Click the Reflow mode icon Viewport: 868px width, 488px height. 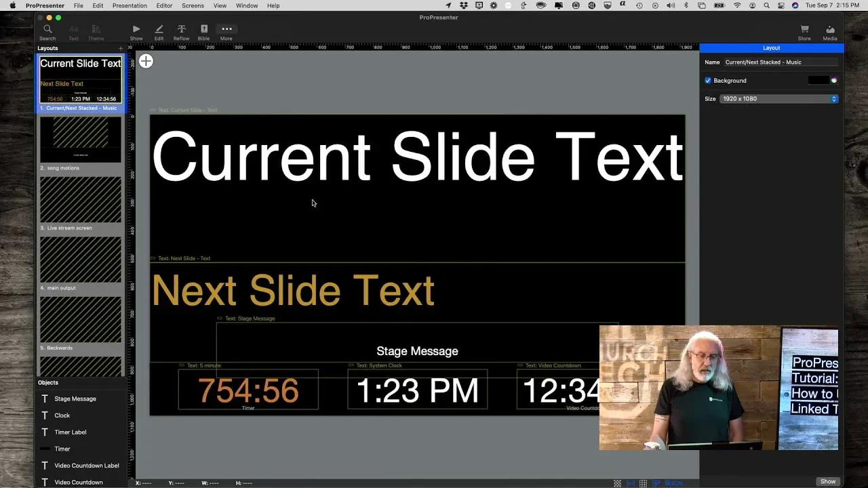pyautogui.click(x=181, y=30)
